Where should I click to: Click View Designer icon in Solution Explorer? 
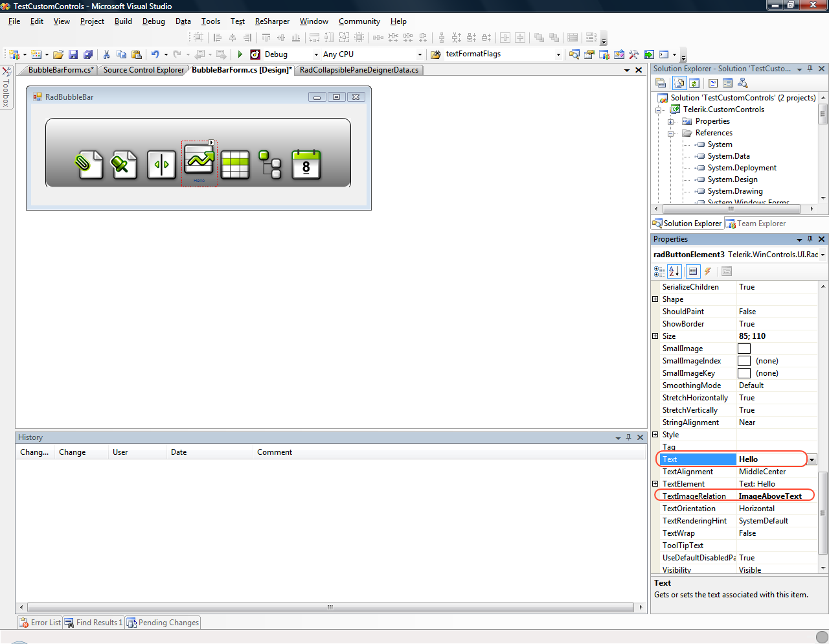[x=727, y=83]
